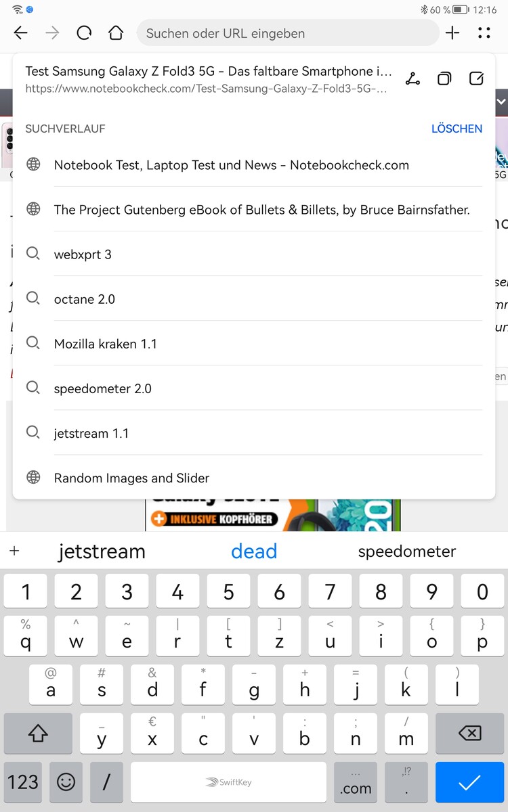This screenshot has height=812, width=508.
Task: Go to the browser home page icon
Action: [116, 32]
